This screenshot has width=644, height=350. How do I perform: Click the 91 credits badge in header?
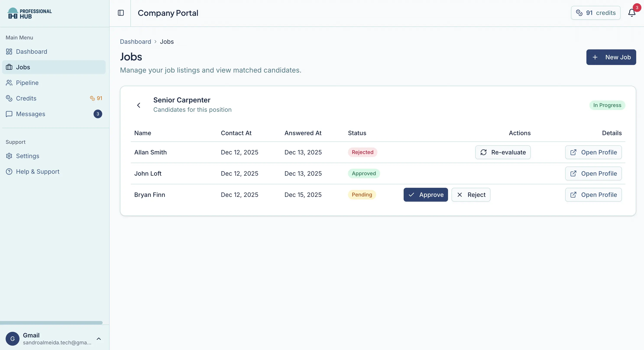[595, 13]
